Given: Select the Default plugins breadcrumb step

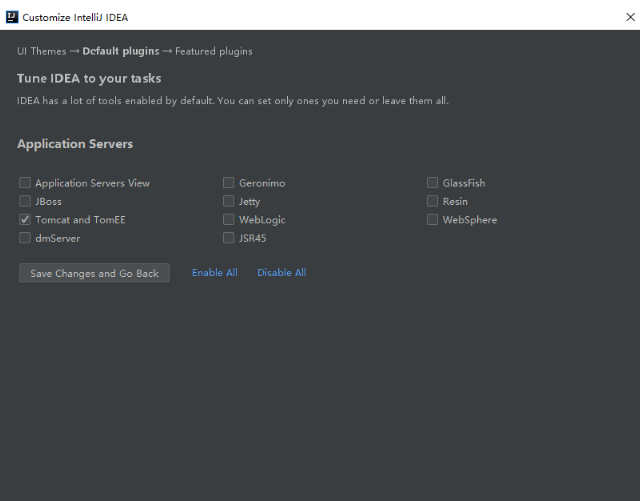Looking at the screenshot, I should (x=121, y=51).
